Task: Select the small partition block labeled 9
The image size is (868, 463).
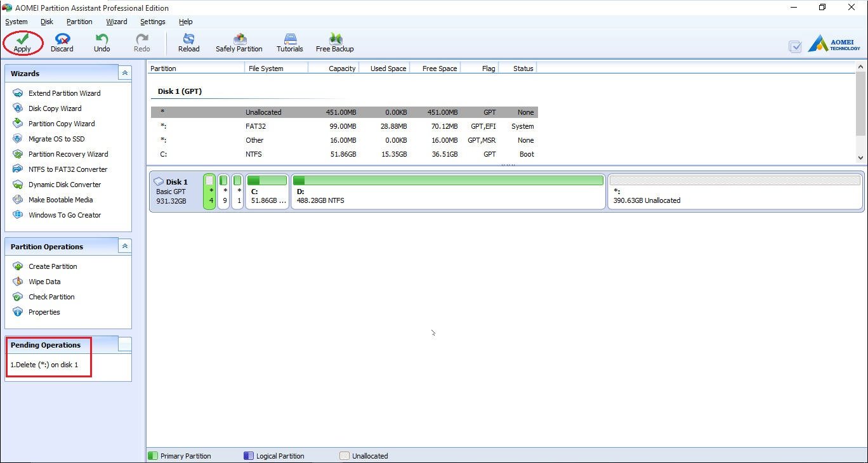Action: (223, 192)
